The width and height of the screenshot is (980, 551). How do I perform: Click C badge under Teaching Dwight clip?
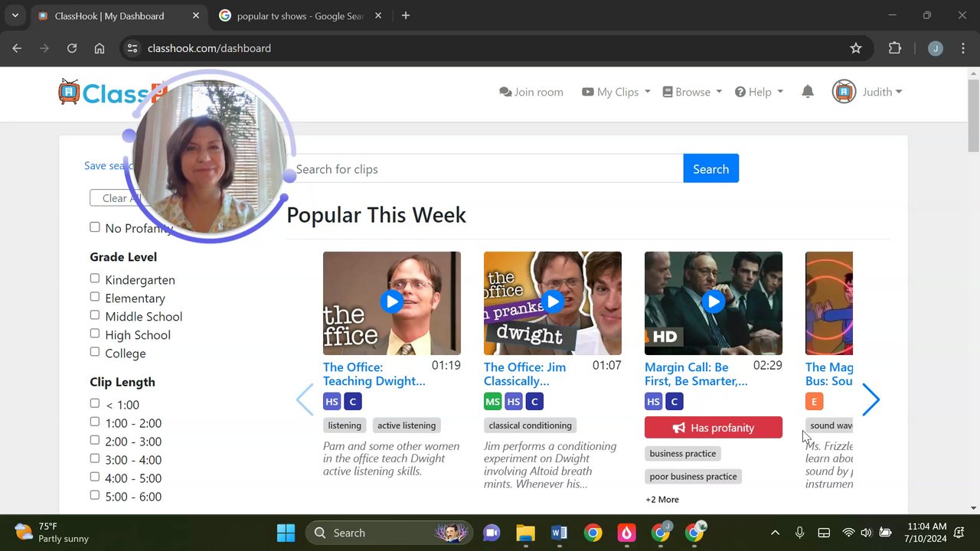click(353, 402)
